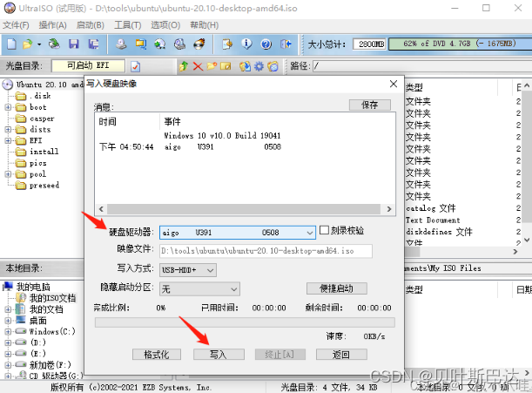Image resolution: width=532 pixels, height=393 pixels.
Task: Click the 映像文件 path field
Action: 266,251
